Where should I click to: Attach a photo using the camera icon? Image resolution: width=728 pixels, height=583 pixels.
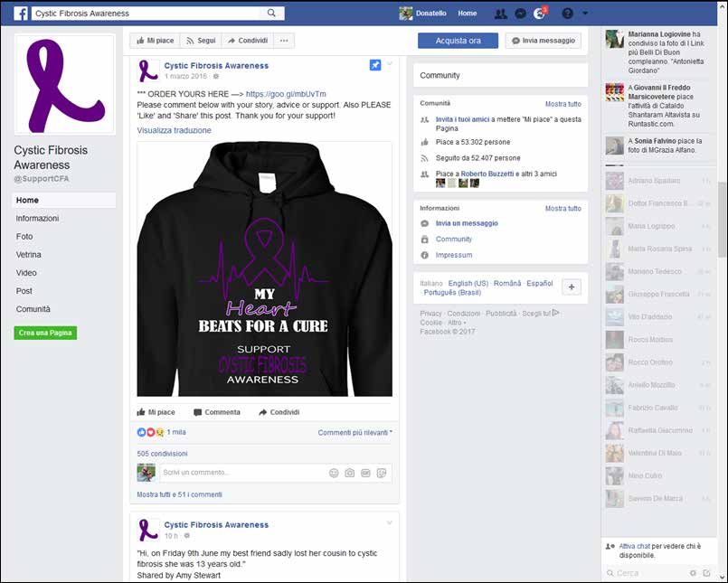pyautogui.click(x=350, y=473)
